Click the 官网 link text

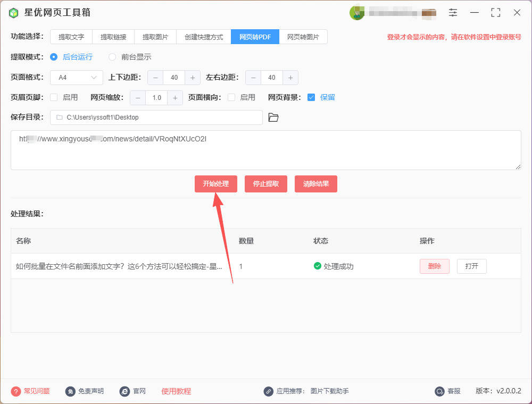click(x=139, y=391)
